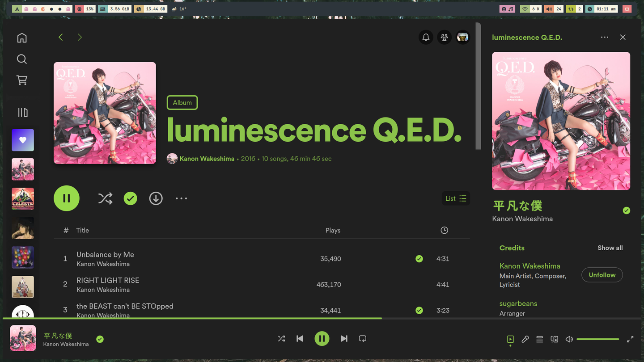Viewport: 644px width, 362px height.
Task: Open the Celeste album in the sidebar
Action: click(x=23, y=199)
